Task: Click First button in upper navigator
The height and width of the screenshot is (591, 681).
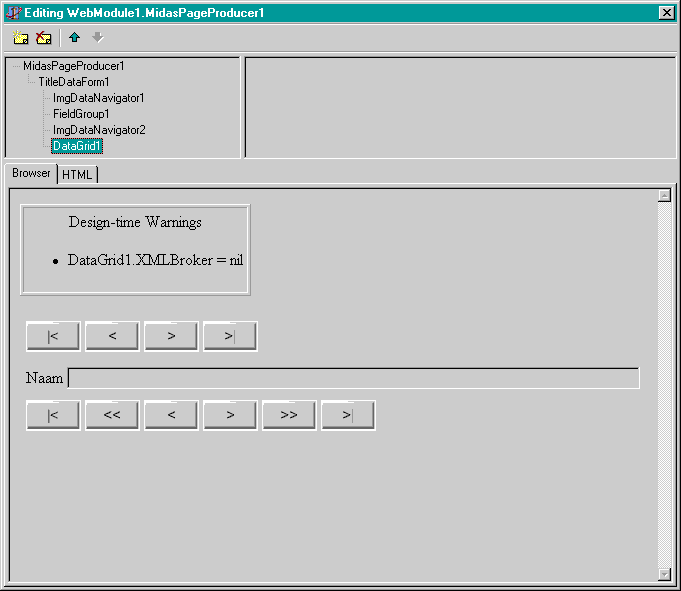Action: coord(53,336)
